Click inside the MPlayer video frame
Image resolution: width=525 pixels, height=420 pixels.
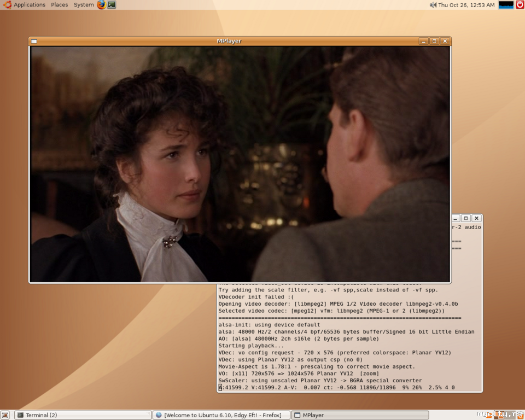(240, 164)
